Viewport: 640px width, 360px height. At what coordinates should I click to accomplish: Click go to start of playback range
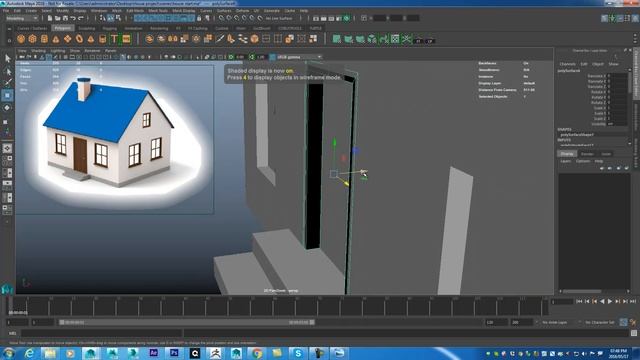[579, 302]
